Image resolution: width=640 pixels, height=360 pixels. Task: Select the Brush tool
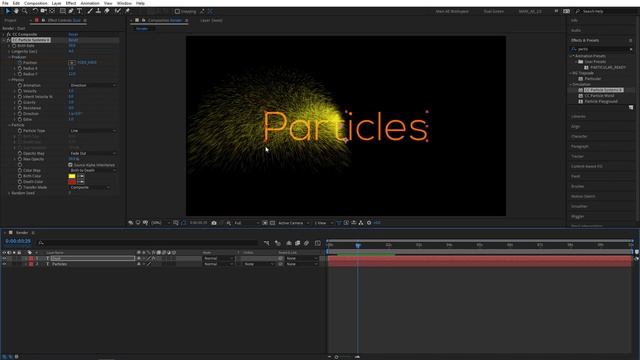click(x=90, y=11)
